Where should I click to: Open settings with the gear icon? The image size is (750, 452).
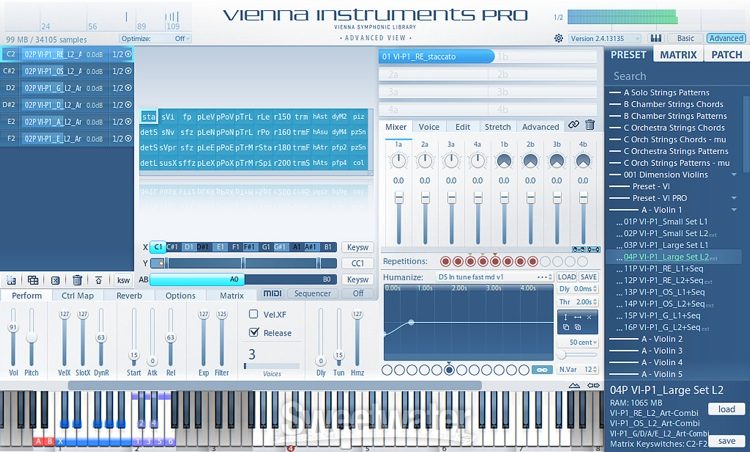(558, 38)
